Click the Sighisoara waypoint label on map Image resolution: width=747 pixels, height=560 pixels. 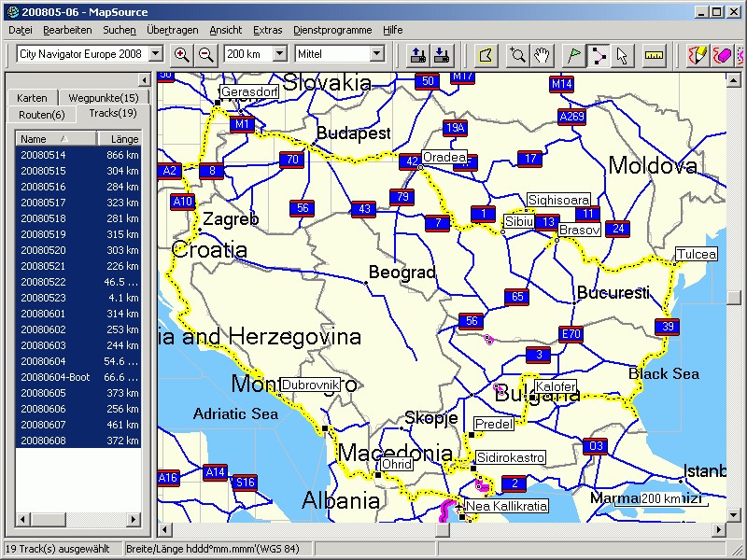pyautogui.click(x=558, y=200)
